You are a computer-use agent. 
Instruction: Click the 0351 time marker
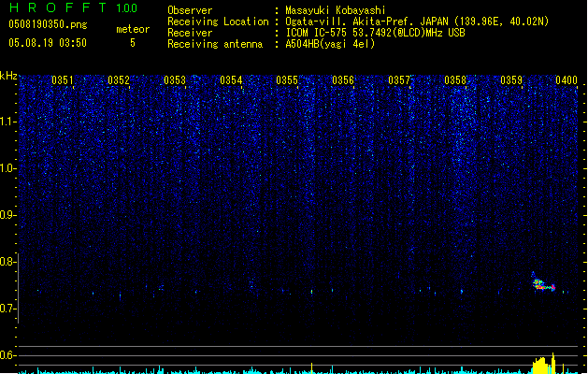coord(63,80)
